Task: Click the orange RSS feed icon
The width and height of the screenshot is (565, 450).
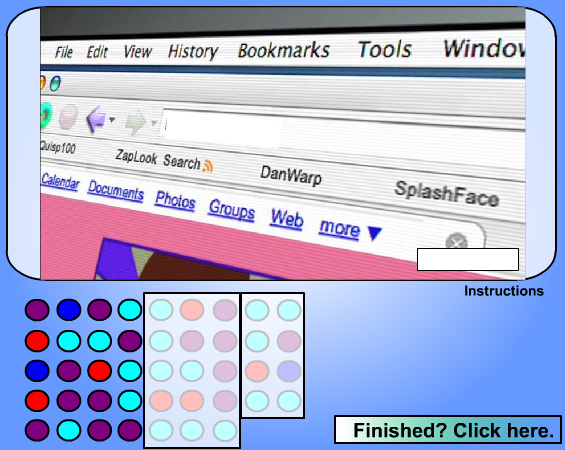Action: point(208,165)
